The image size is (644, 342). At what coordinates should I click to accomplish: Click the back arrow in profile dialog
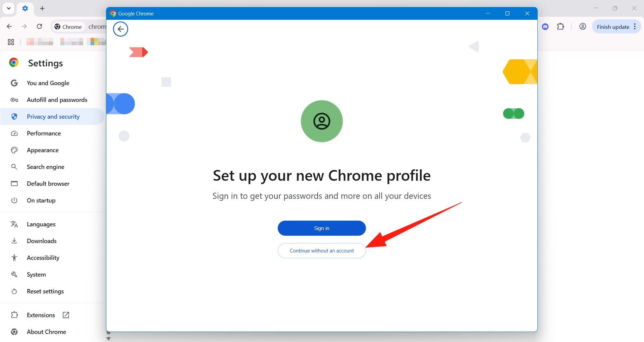coord(120,29)
